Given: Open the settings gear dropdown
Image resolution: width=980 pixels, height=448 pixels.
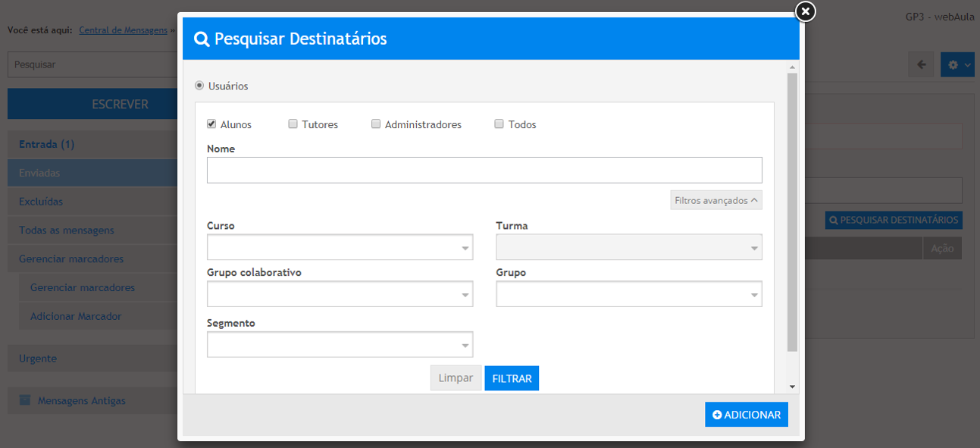Looking at the screenshot, I should pos(957,64).
